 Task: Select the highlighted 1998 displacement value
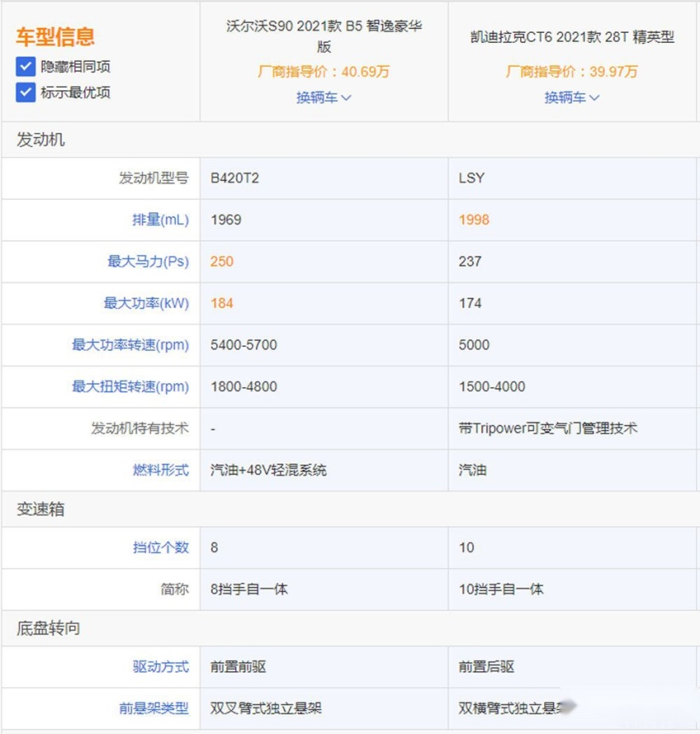coord(474,219)
